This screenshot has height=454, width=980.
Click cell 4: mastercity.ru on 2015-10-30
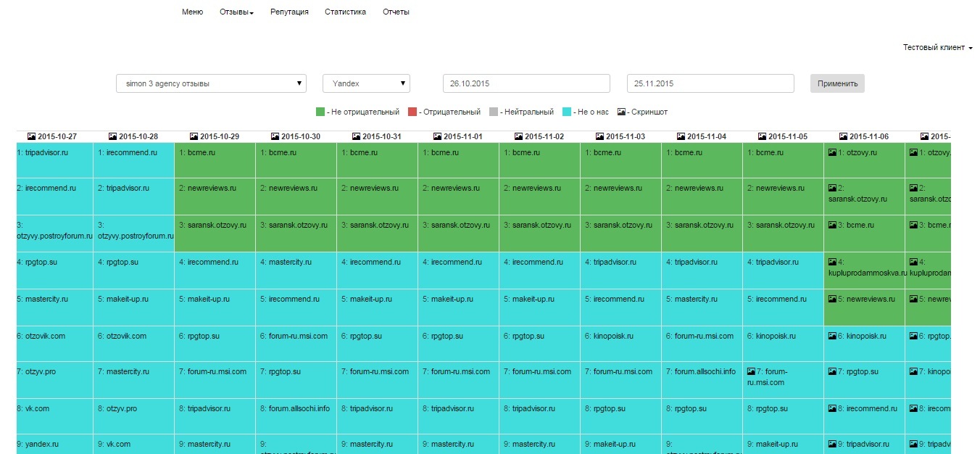coord(296,271)
